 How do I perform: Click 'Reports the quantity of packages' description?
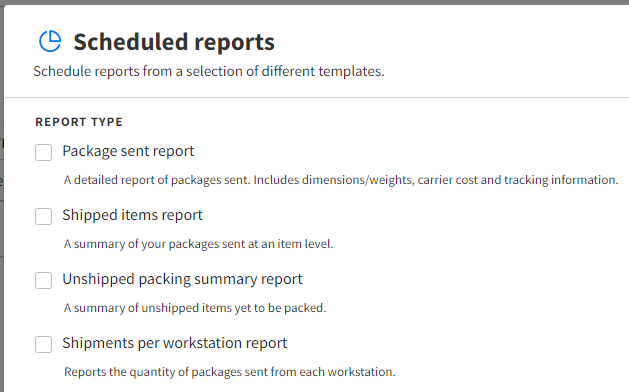click(229, 372)
